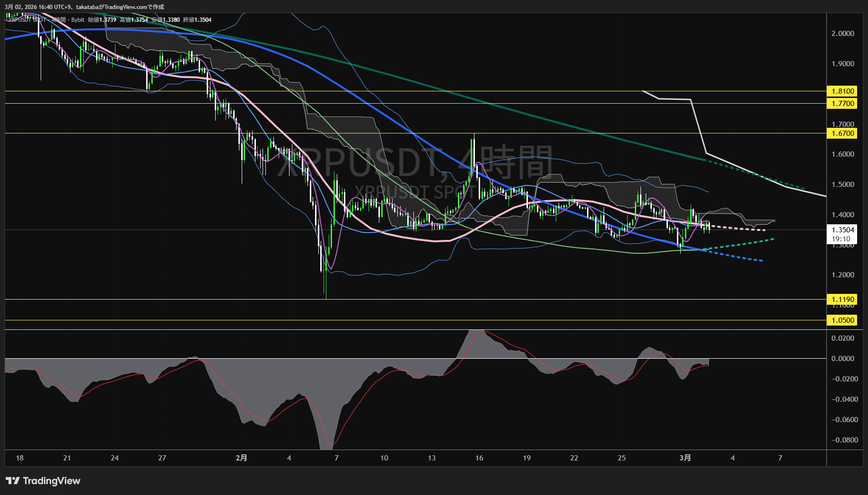
Task: Click the 1.5000 price scale value
Action: pos(842,185)
